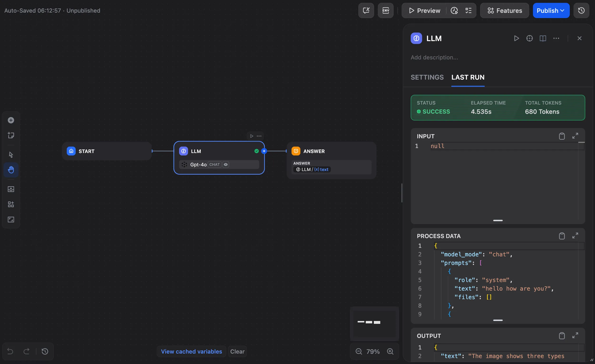Open the version history icon

pos(581,11)
